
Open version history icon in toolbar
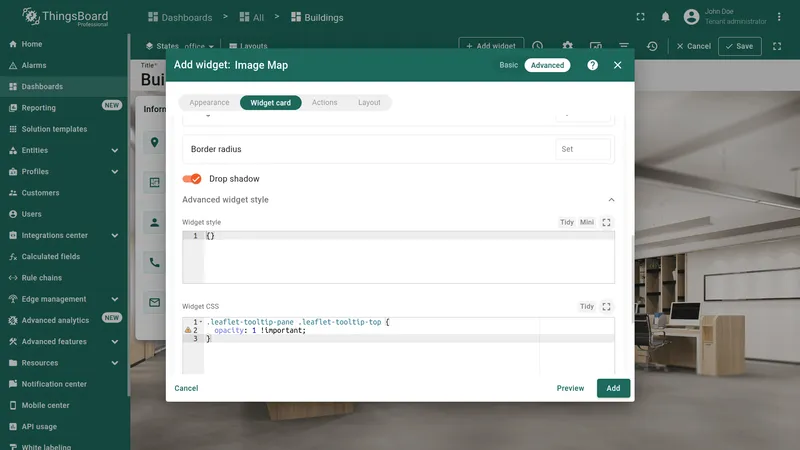[652, 46]
